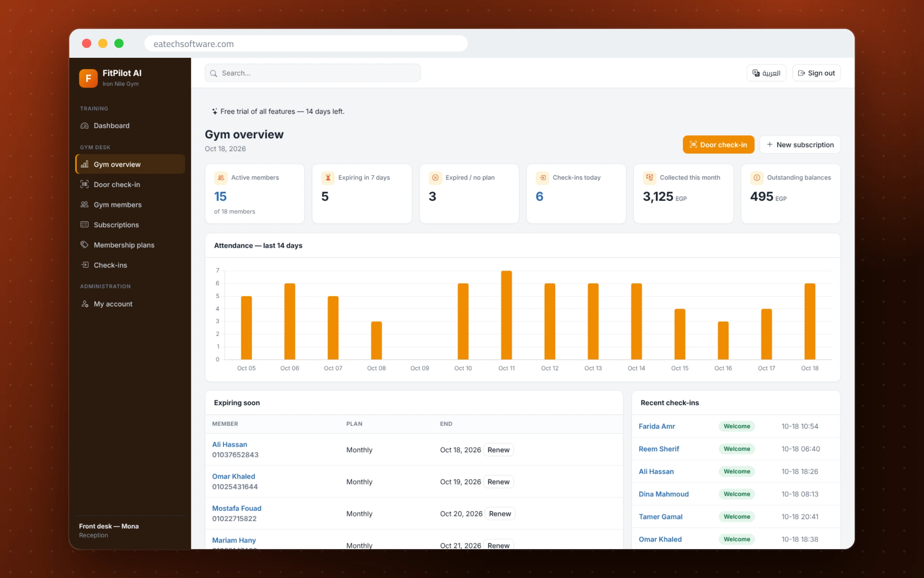
Task: Open the Dashboard page from sidebar
Action: point(130,126)
